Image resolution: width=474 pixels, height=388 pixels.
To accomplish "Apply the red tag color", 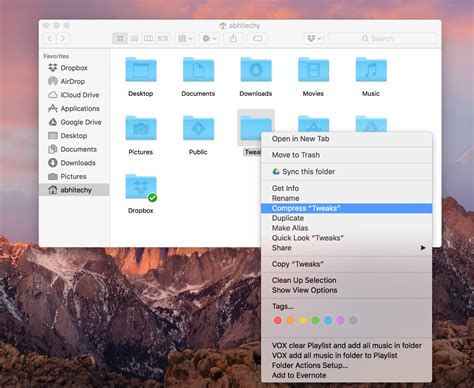I will 278,321.
